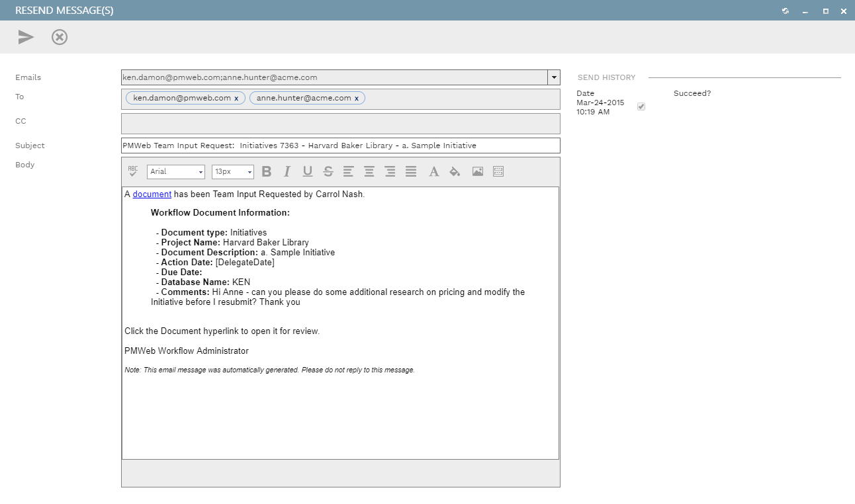The image size is (855, 504).
Task: Open the document hyperlink in body
Action: pyautogui.click(x=152, y=194)
